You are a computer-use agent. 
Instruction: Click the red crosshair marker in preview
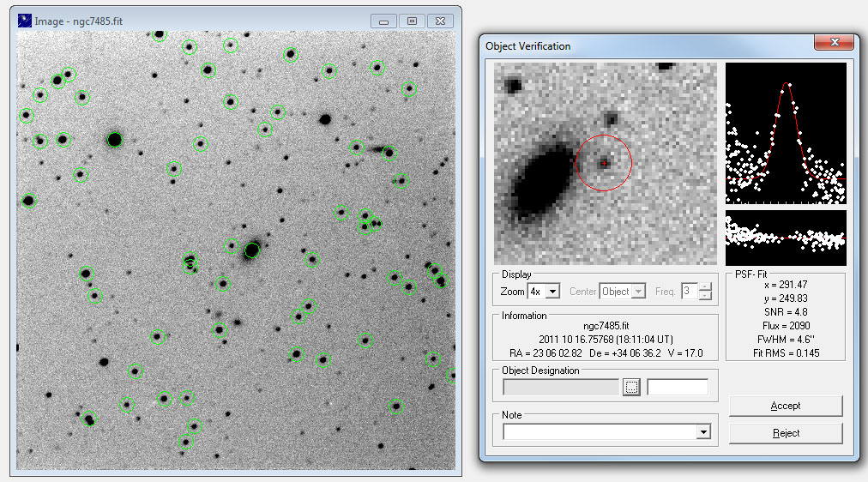pos(604,162)
